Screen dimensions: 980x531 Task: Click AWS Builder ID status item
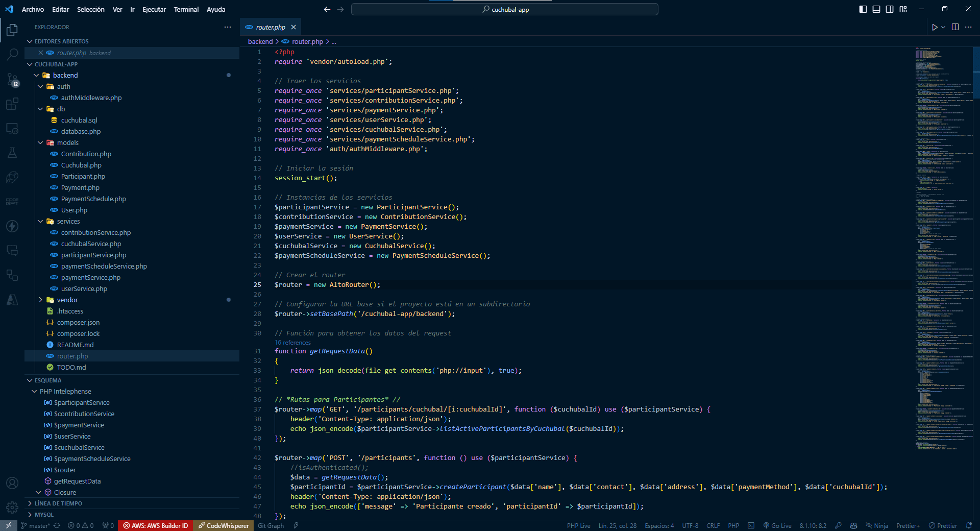click(x=155, y=525)
